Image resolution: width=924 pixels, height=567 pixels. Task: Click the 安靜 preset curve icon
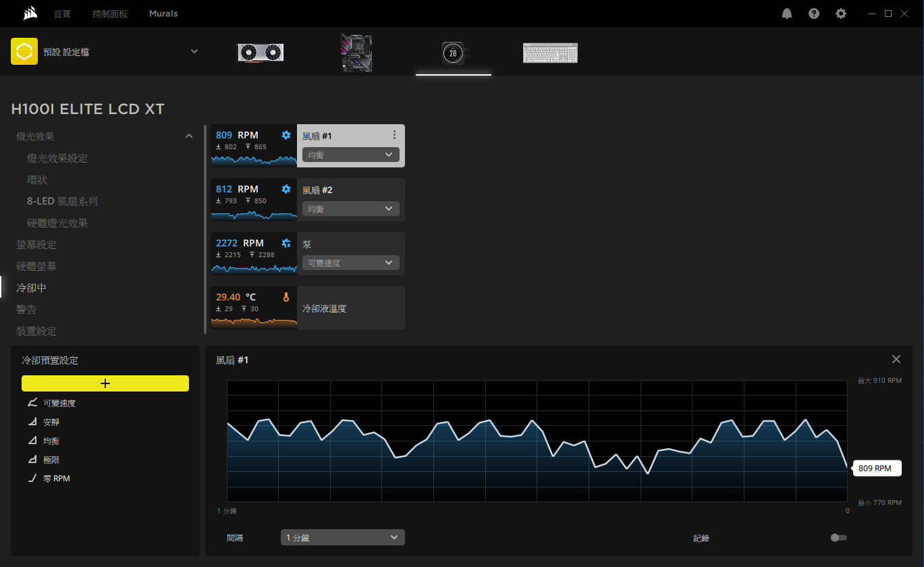coord(32,422)
